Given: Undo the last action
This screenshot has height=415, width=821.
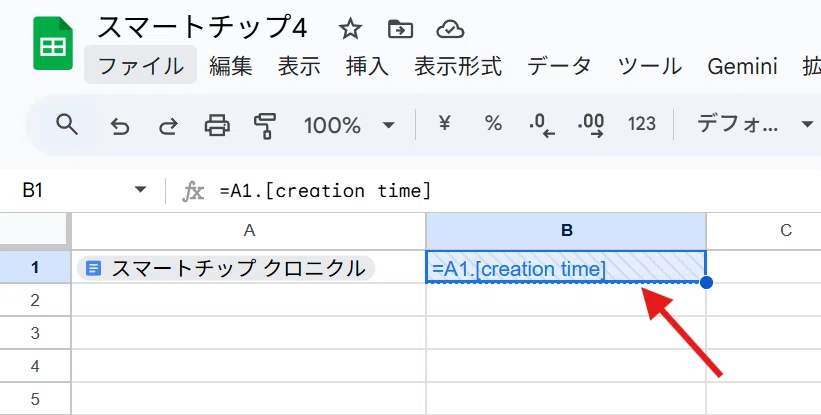Looking at the screenshot, I should tap(120, 126).
